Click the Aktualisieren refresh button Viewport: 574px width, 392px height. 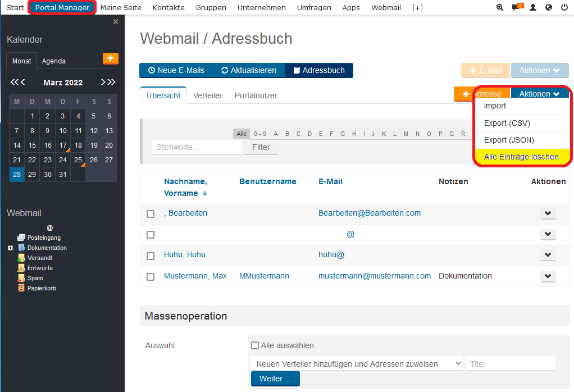click(x=249, y=70)
